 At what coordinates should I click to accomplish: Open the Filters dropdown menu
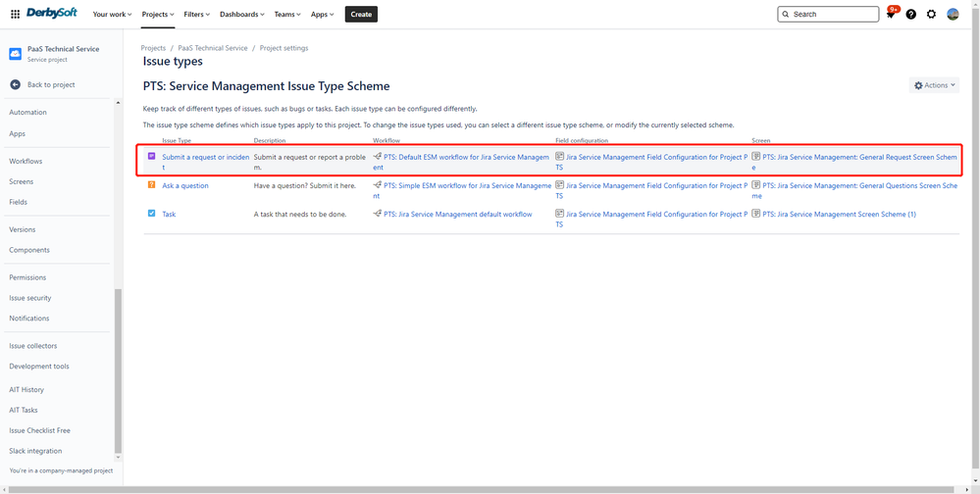[x=197, y=15]
